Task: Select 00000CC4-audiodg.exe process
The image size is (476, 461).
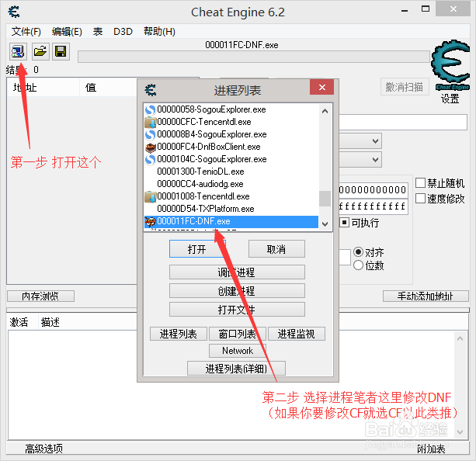Action: pyautogui.click(x=231, y=184)
